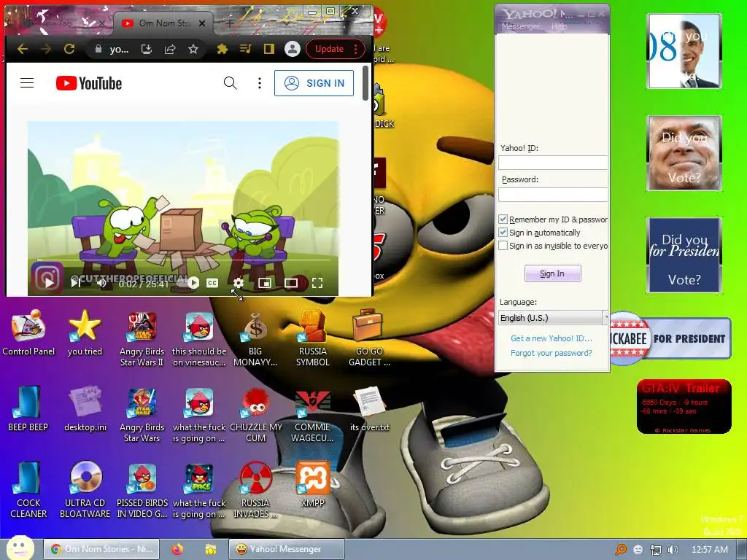The width and height of the screenshot is (747, 560).
Task: Select ULTRA CD BLOATWARE disc icon
Action: (x=85, y=491)
